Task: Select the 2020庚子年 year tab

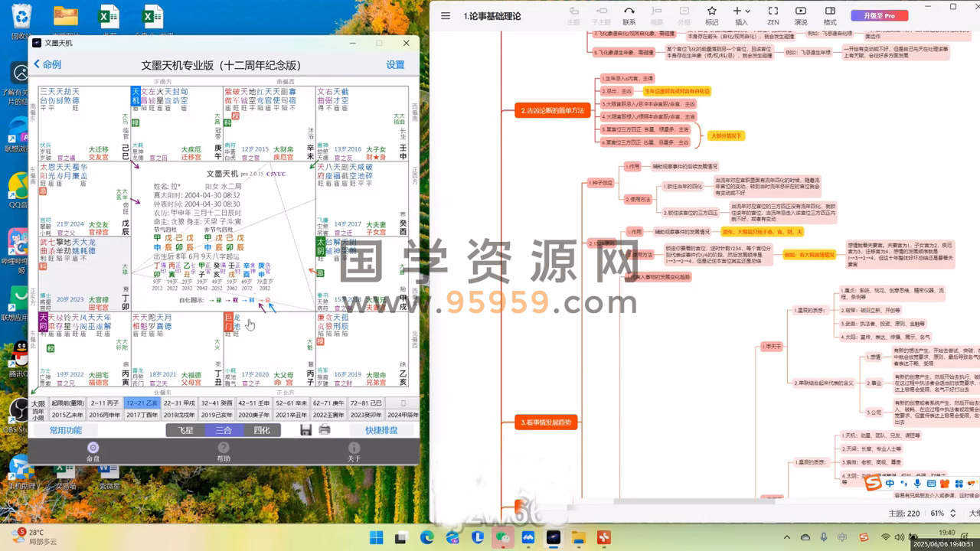Action: (254, 415)
